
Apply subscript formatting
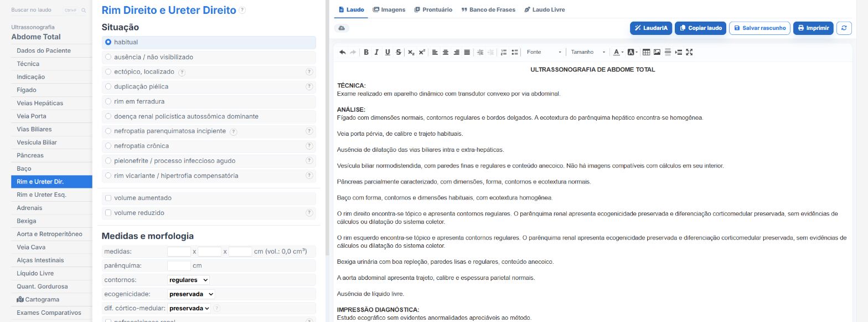click(411, 52)
